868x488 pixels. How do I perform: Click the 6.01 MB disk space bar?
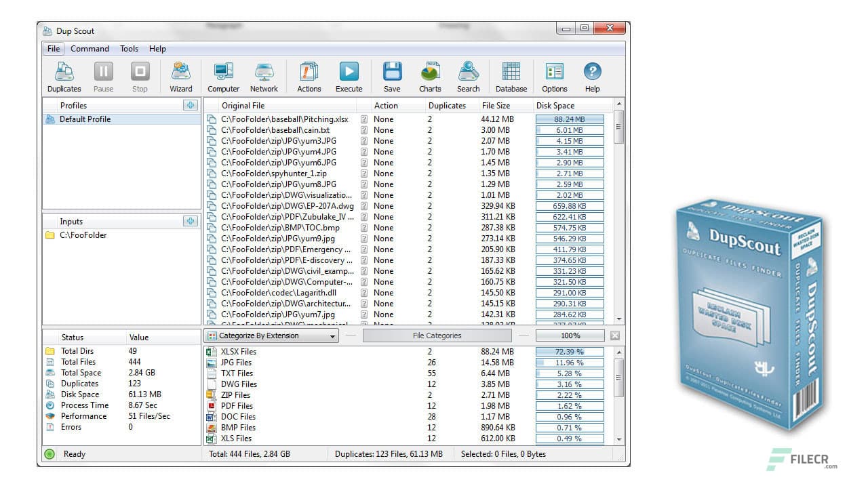click(x=570, y=130)
